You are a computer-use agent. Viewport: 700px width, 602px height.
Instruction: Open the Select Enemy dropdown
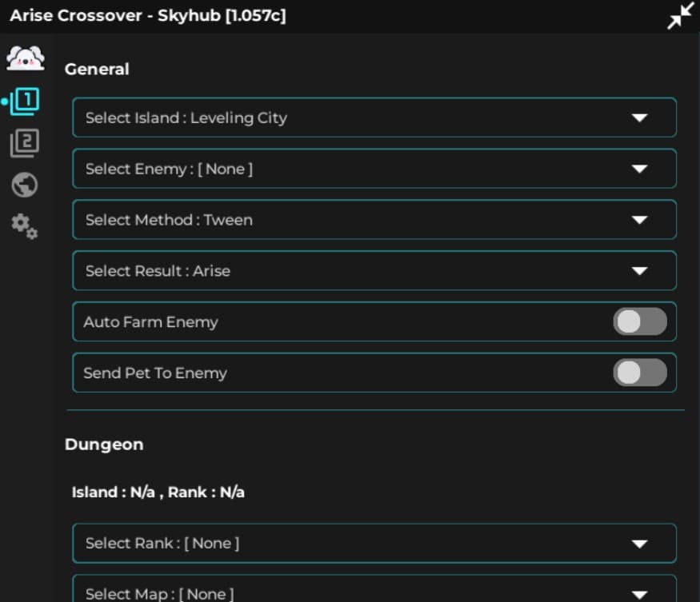pyautogui.click(x=374, y=169)
